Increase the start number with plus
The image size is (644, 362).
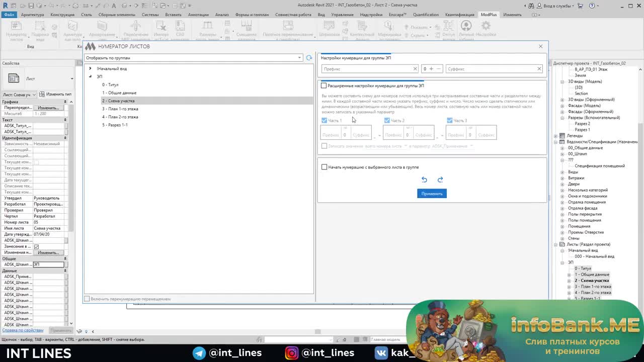pos(431,69)
